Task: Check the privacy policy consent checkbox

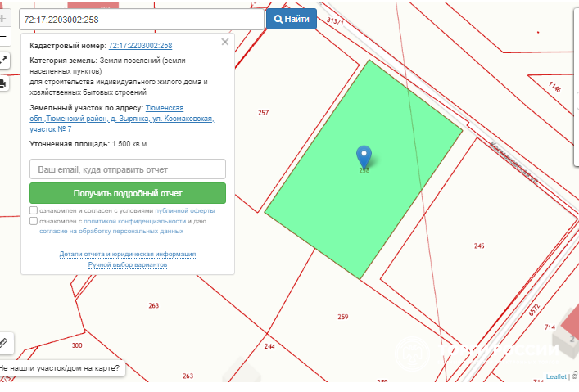Action: point(34,221)
